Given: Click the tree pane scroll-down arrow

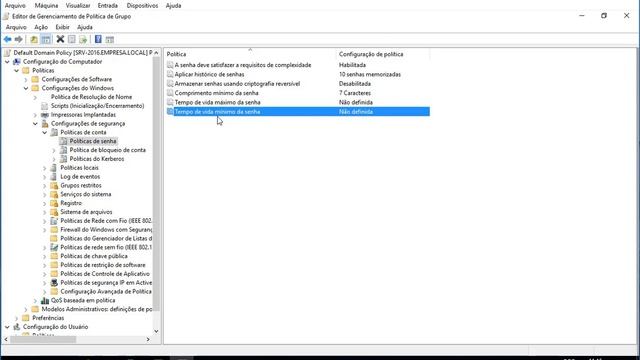Looking at the screenshot, I should [156, 331].
